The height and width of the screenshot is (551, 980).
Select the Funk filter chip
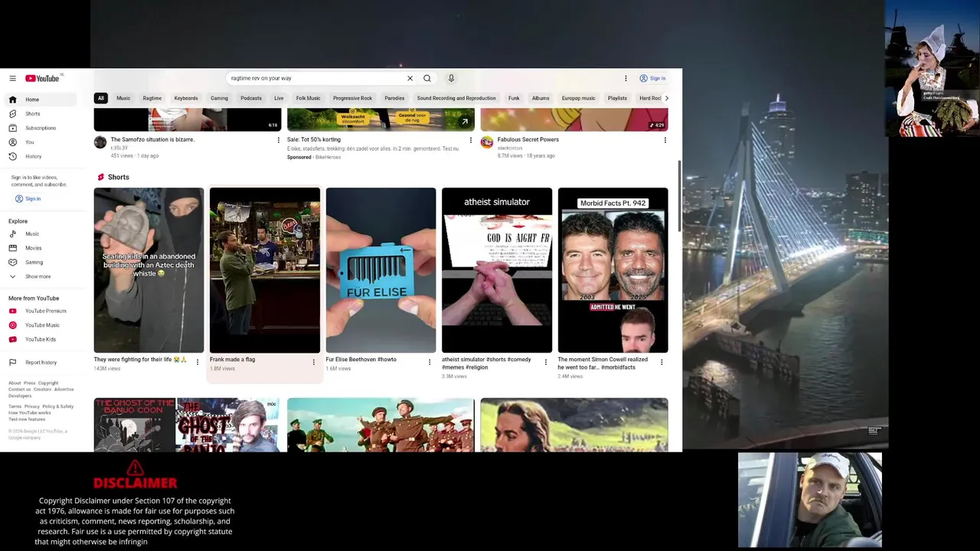[x=514, y=98]
